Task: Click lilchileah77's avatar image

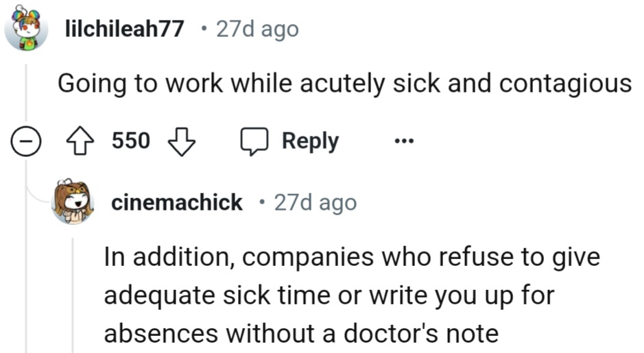Action: pos(26,29)
